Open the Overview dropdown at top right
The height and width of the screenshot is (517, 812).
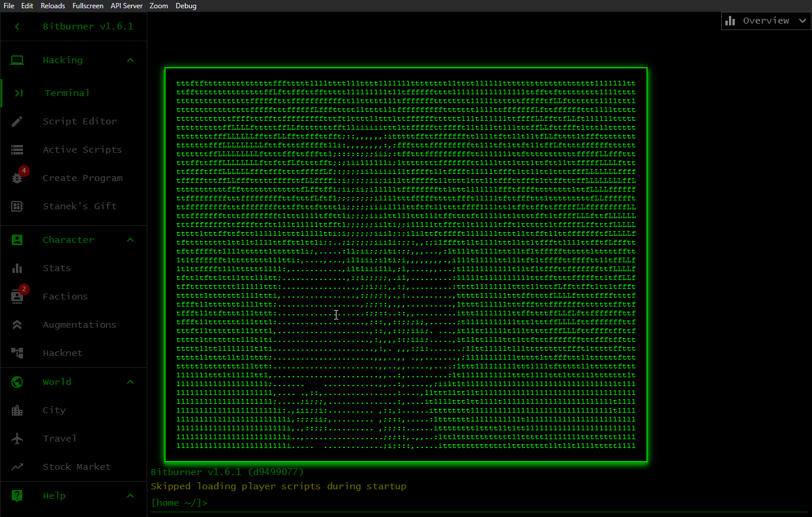765,20
